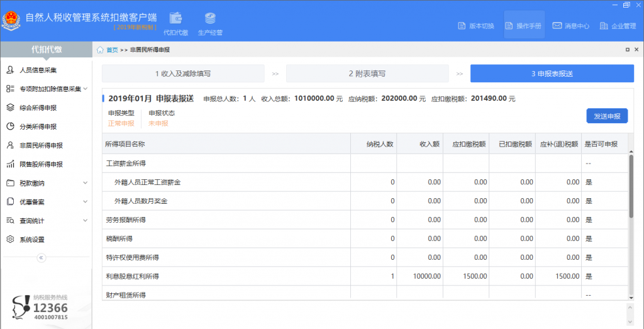Click the 所得项目名称 column header
644x329 pixels.
226,144
